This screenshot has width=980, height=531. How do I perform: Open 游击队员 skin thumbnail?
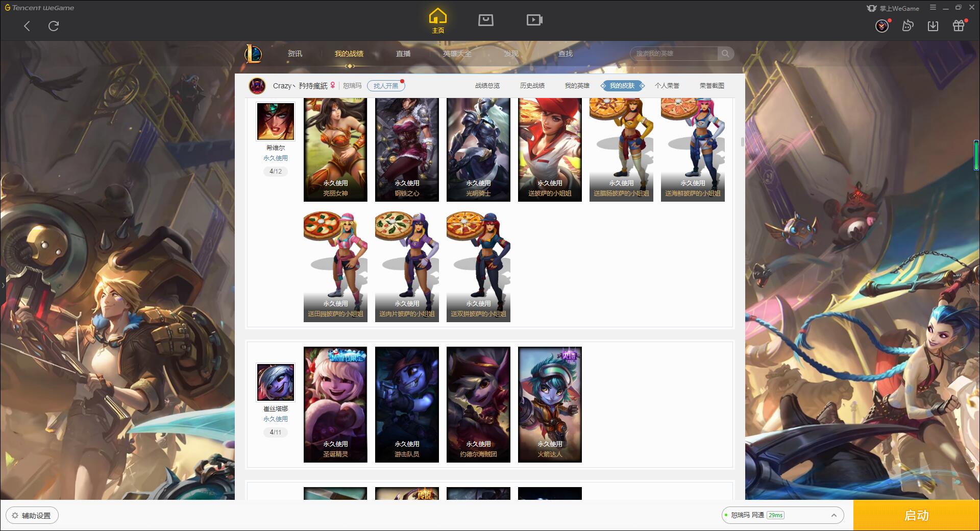tap(407, 404)
